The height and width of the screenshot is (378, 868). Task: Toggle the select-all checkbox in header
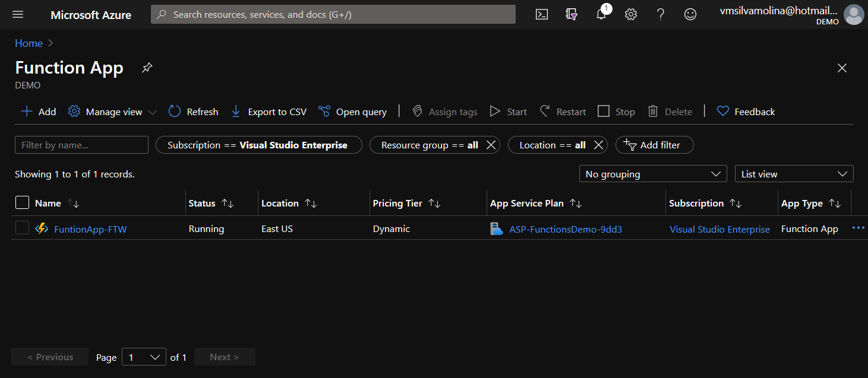click(22, 203)
